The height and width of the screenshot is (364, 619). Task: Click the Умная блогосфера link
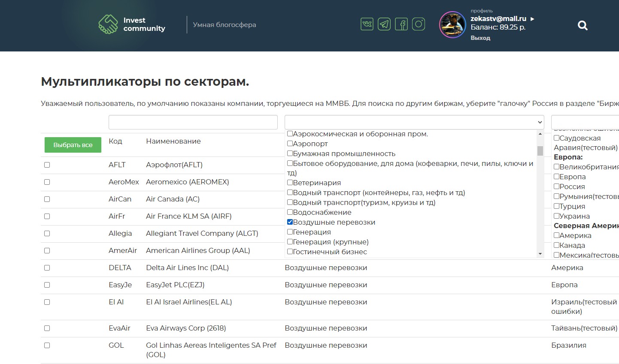click(225, 24)
